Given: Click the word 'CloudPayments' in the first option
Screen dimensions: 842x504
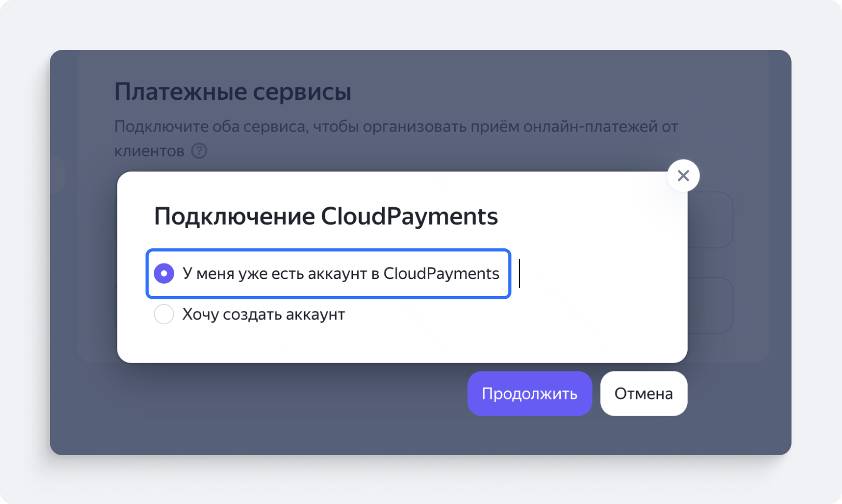Looking at the screenshot, I should [441, 273].
